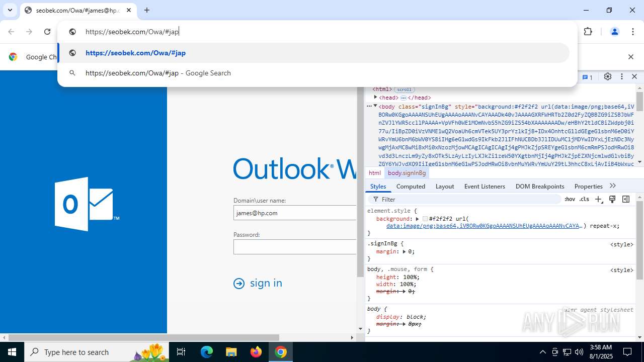This screenshot has width=644, height=362.
Task: Toggle the computed styles sidebar
Action: [x=626, y=199]
